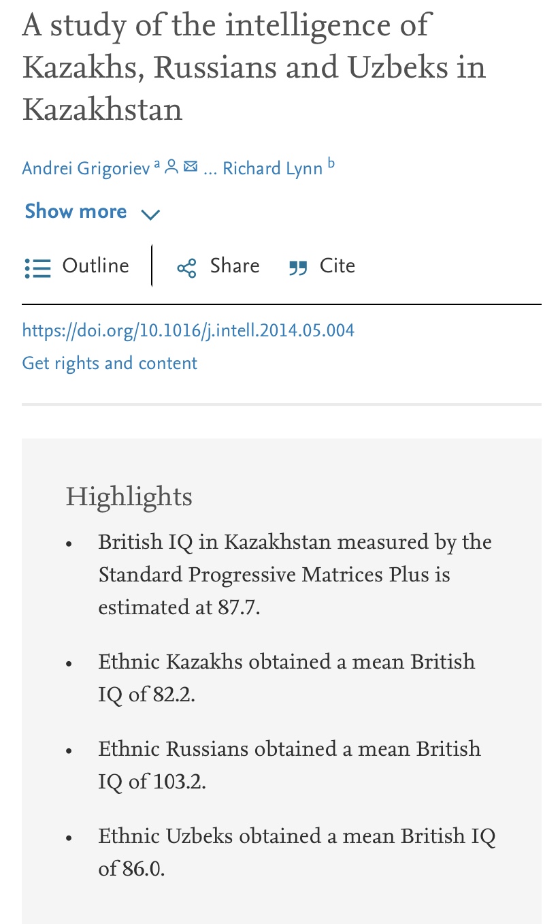Click highlight about Ethnic Russians IQ 103.2

(x=289, y=765)
